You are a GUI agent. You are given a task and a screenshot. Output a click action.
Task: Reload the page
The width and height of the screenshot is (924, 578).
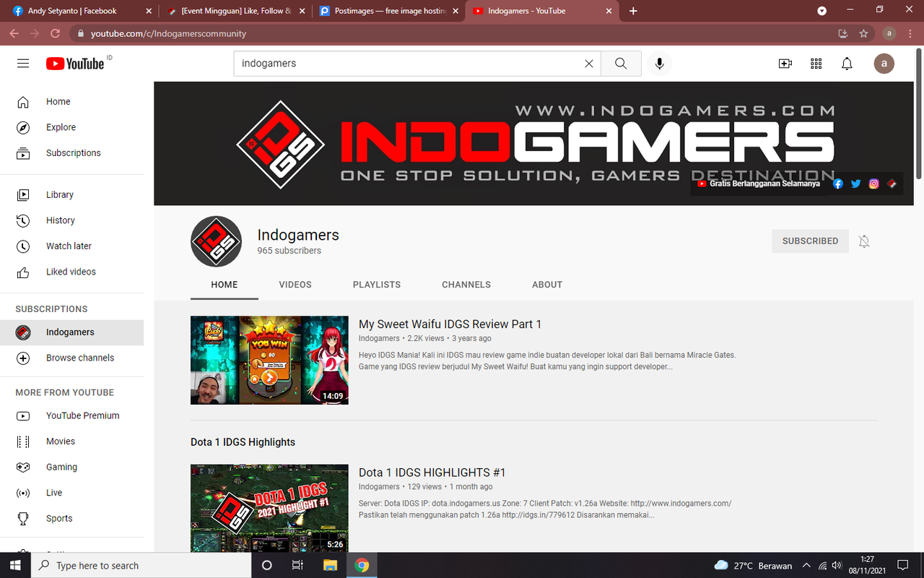[55, 33]
